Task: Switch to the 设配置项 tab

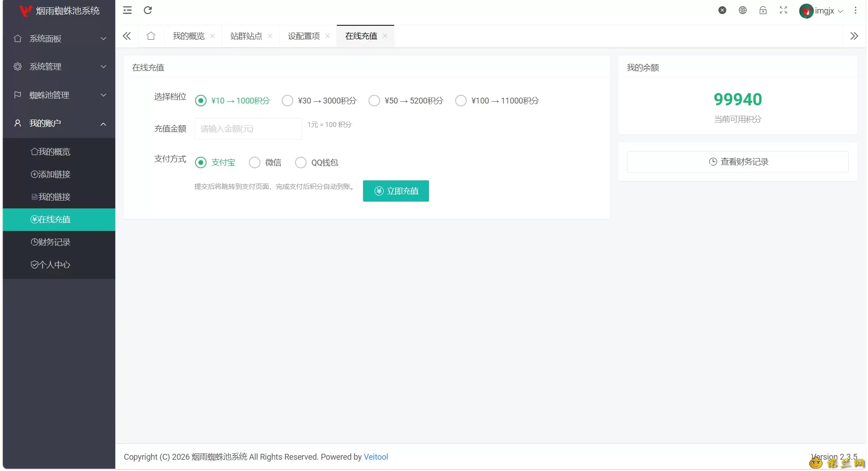Action: click(x=303, y=36)
